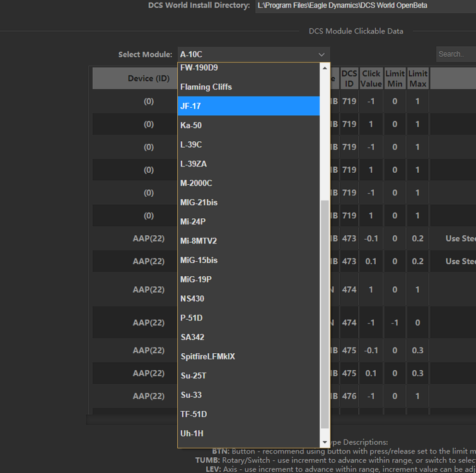Click dropdown list scroll up arrow
This screenshot has width=476, height=473.
click(x=325, y=68)
